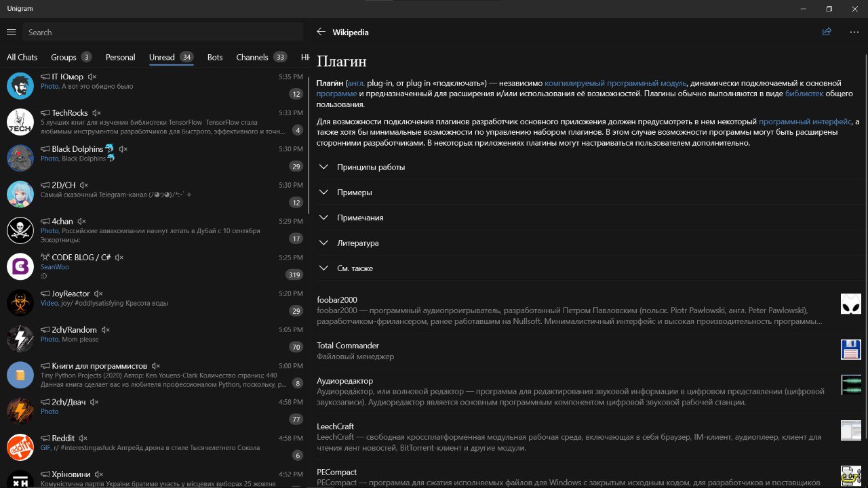This screenshot has height=488, width=868.
Task: Switch to the All Chats tab
Action: click(22, 58)
